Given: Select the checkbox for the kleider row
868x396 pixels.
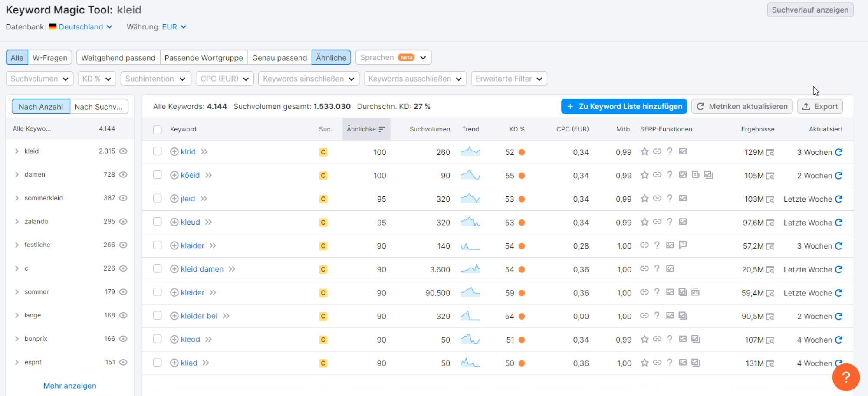Looking at the screenshot, I should (x=157, y=292).
